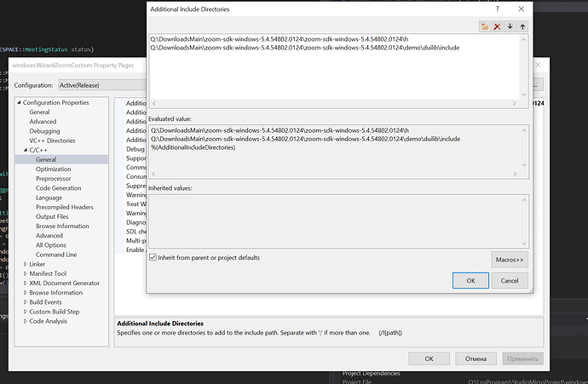Click scroll down arrow of inherited values box
The image size is (588, 384).
[x=524, y=244]
